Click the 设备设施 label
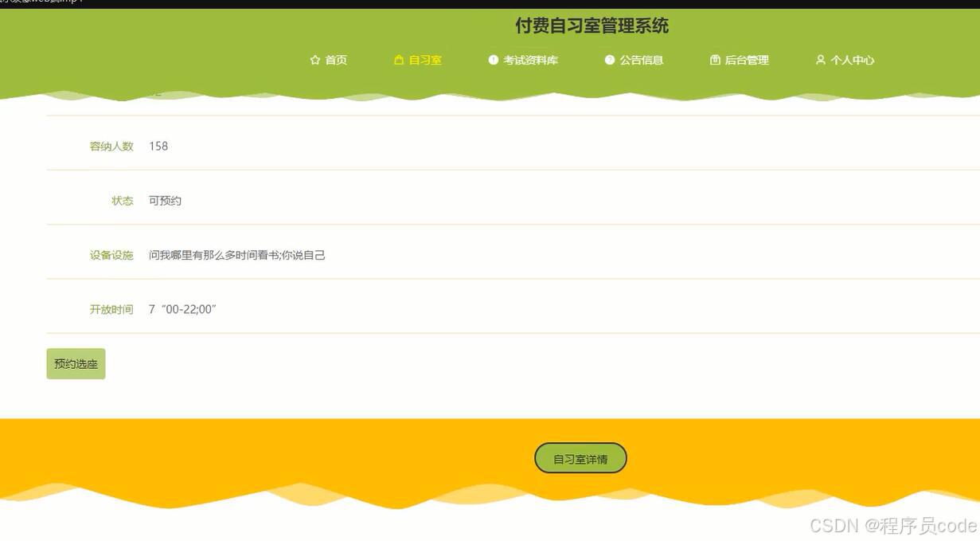Image resolution: width=980 pixels, height=541 pixels. coord(111,255)
